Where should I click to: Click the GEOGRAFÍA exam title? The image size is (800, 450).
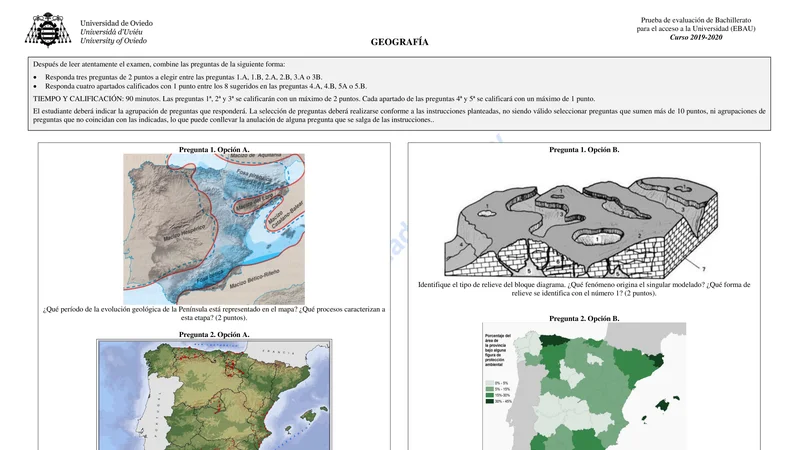click(x=399, y=43)
